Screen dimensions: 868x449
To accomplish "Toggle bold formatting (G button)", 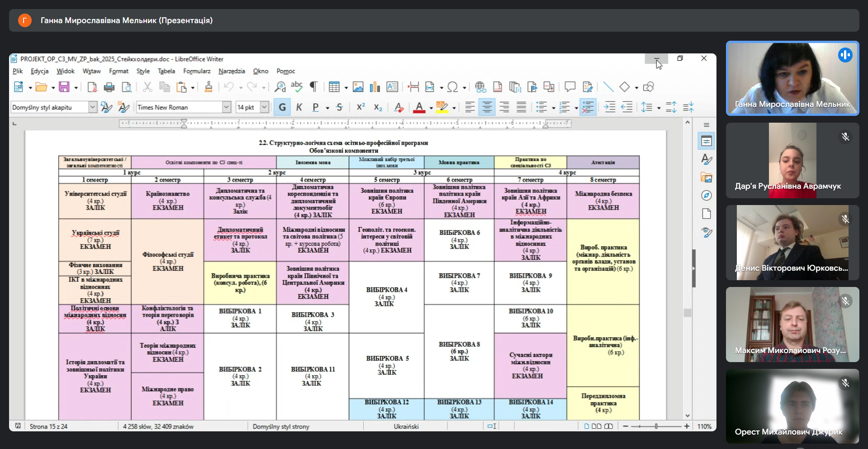I will pos(282,107).
